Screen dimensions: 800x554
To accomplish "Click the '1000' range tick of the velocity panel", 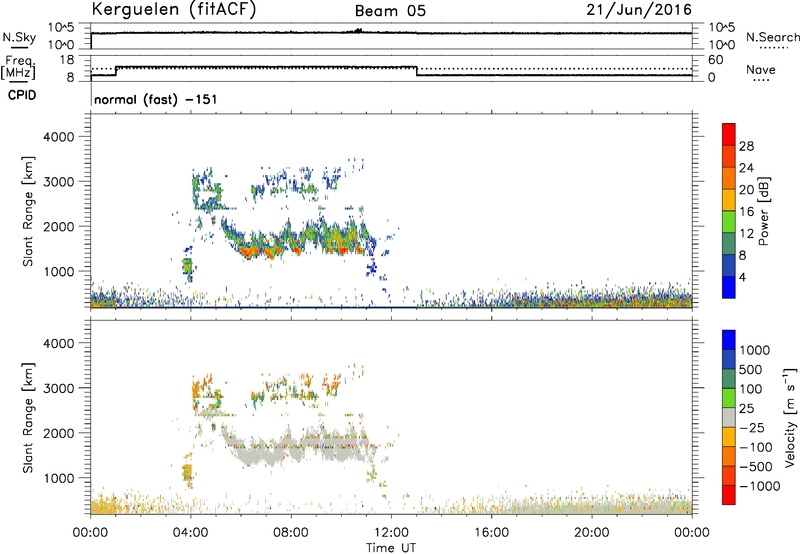I will pos(58,478).
